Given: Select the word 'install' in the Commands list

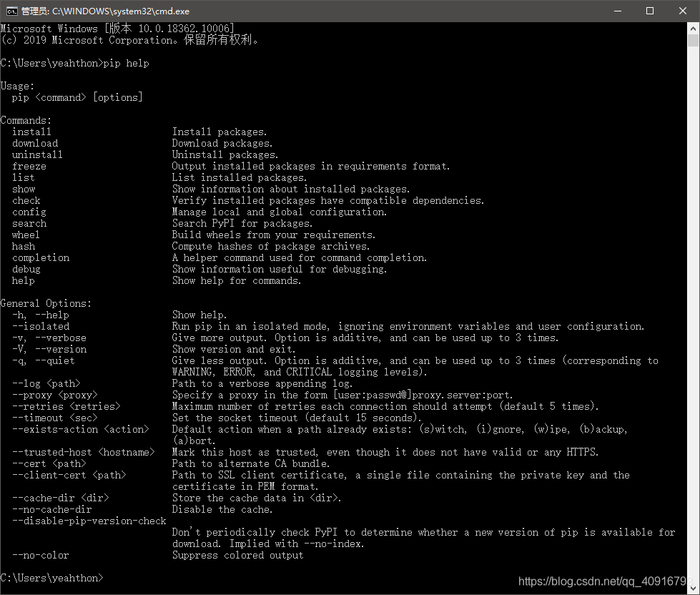Looking at the screenshot, I should click(33, 131).
